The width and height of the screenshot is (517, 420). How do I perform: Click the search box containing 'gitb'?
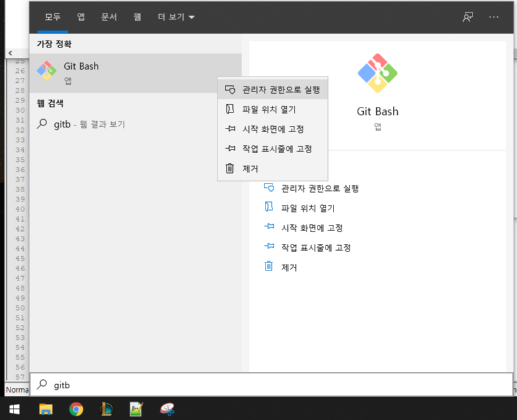[271, 385]
